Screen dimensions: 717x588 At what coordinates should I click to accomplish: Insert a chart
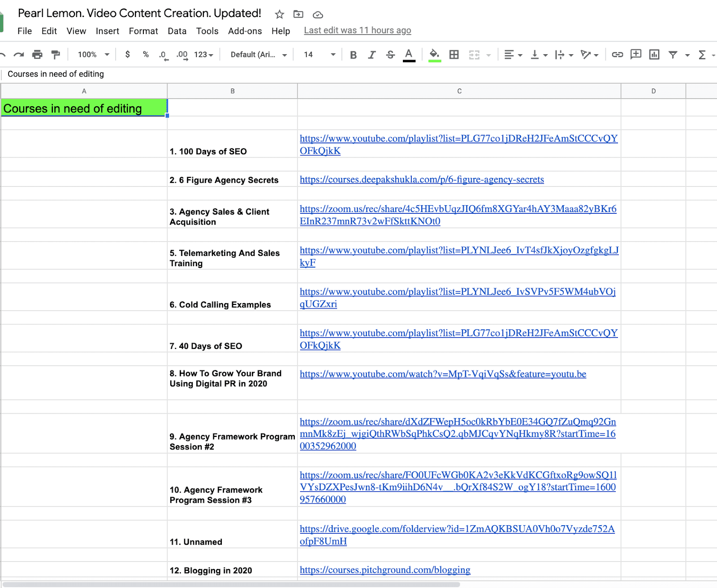tap(654, 55)
